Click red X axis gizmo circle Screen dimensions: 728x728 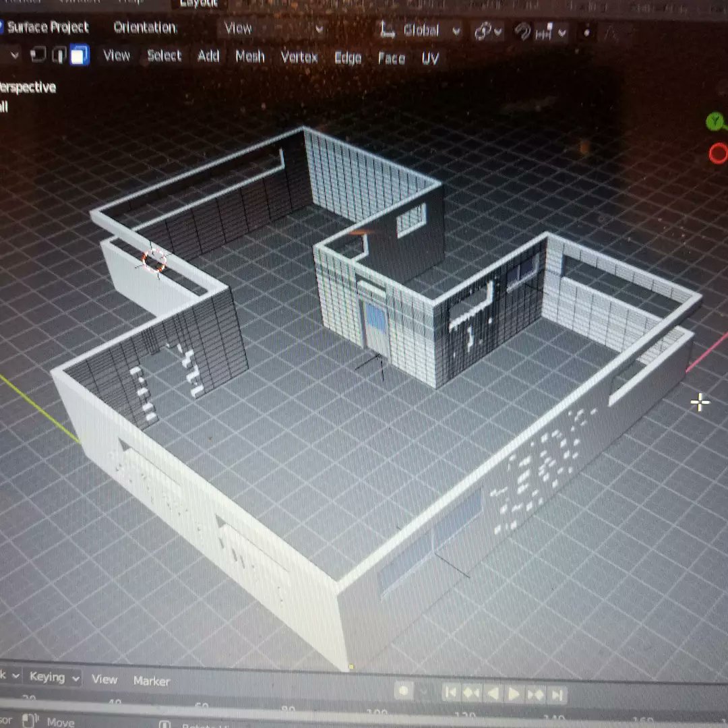pos(719,153)
